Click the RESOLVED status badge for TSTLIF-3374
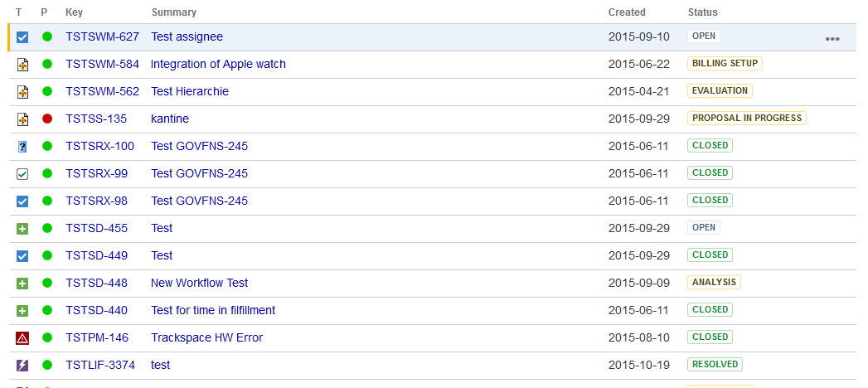 coord(714,364)
